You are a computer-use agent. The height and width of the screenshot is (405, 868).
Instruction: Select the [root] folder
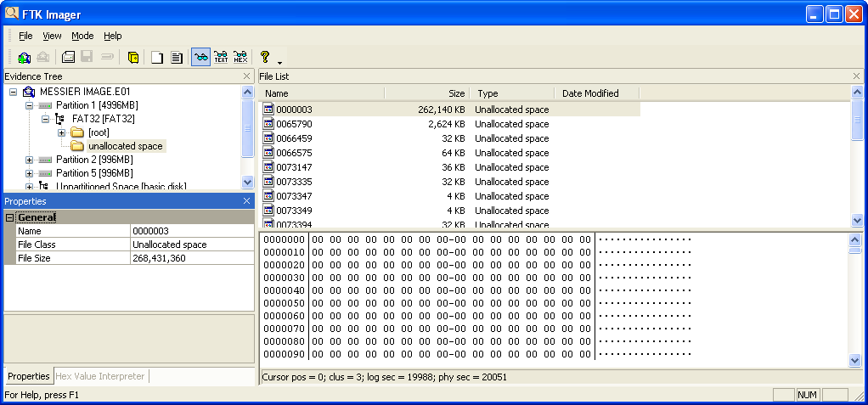(x=99, y=132)
